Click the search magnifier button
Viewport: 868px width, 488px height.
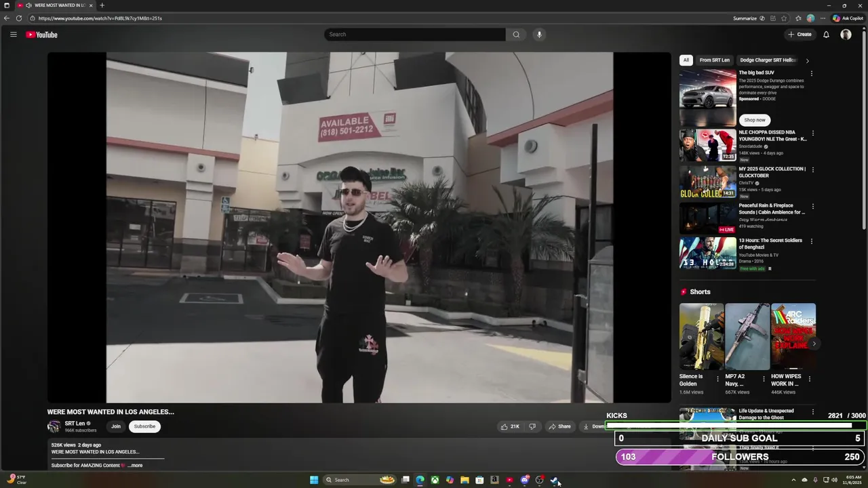(516, 35)
